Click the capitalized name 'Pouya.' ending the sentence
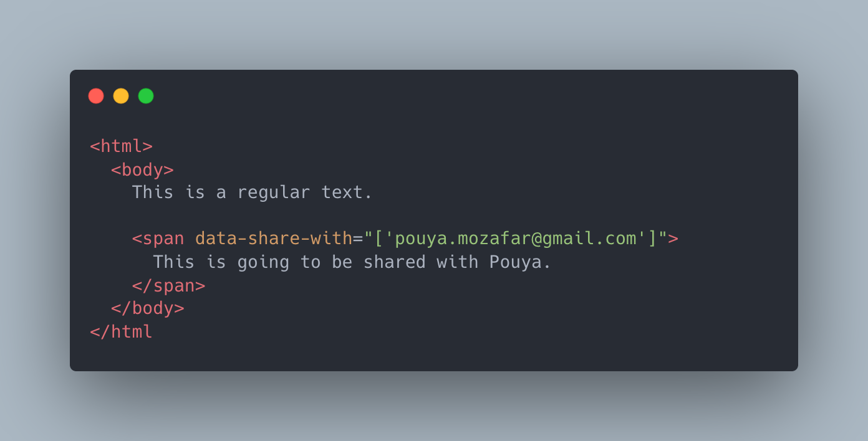The width and height of the screenshot is (868, 441). tap(521, 262)
